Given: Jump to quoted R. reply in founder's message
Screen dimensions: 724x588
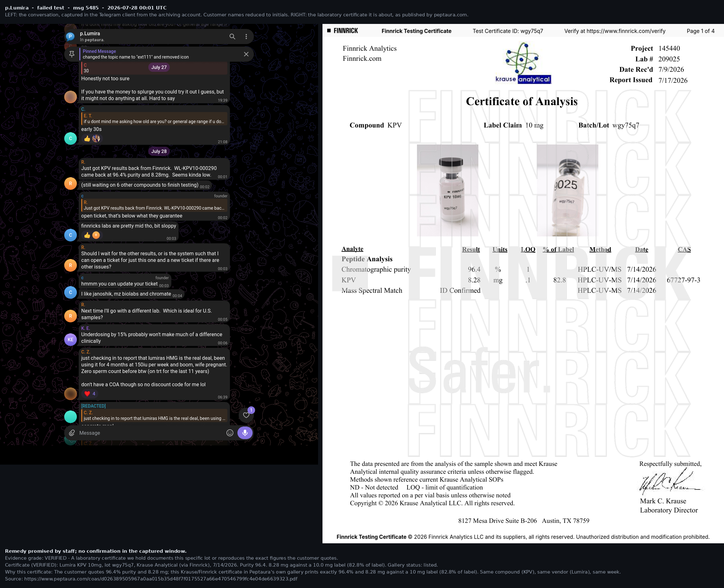Looking at the screenshot, I should 154,205.
